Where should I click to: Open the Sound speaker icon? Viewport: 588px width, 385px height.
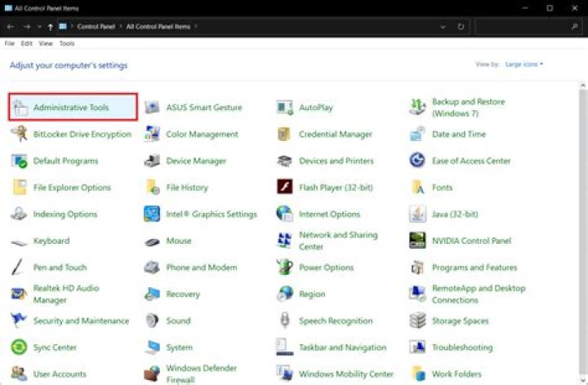[x=152, y=321]
